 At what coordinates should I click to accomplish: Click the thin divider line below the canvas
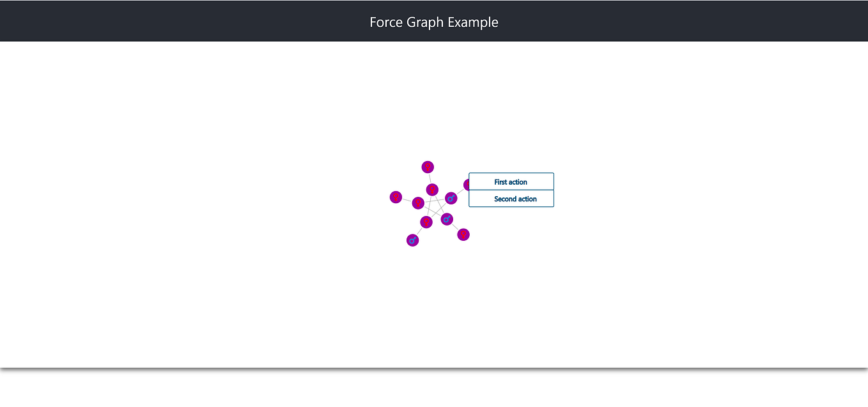(434, 367)
